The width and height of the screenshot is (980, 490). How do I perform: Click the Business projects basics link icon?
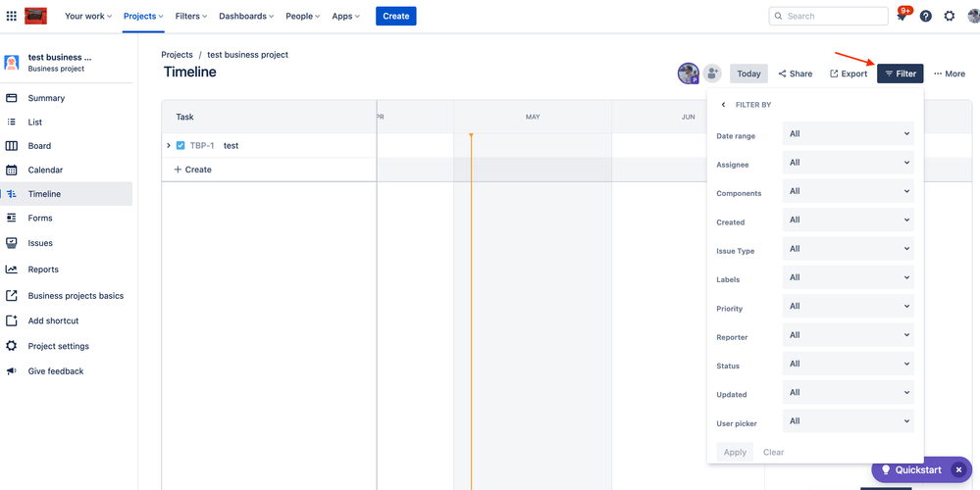pos(11,296)
